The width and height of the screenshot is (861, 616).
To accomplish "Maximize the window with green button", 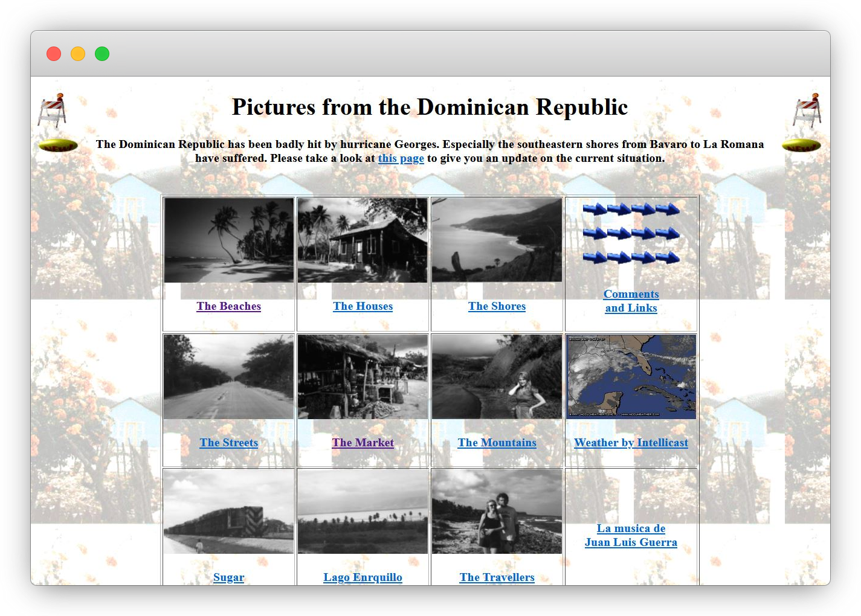I will 102,54.
